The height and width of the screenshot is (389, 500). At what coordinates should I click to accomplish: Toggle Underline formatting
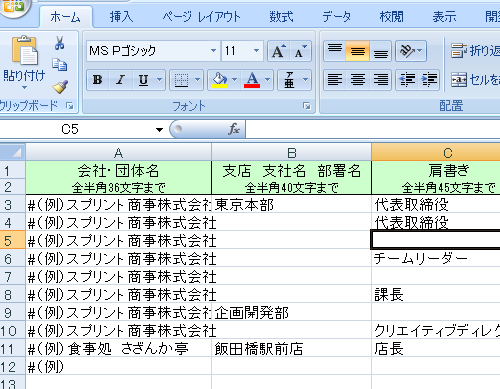[143, 80]
